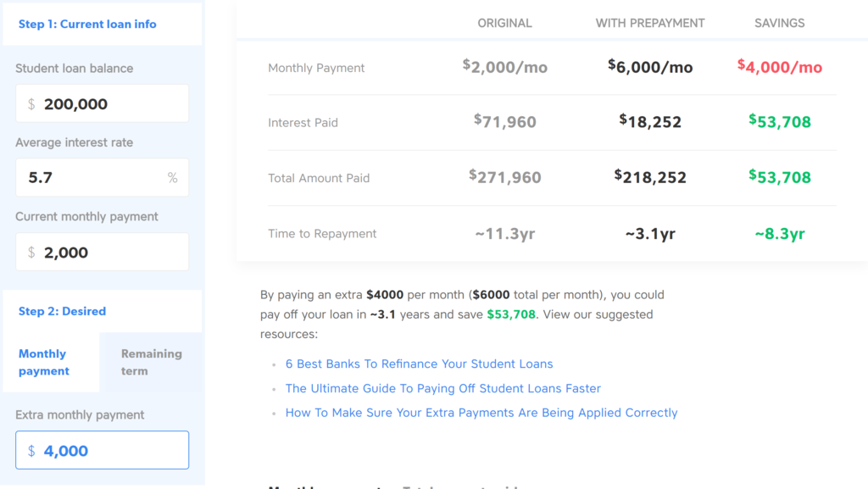Click the ~3.1yr prepayment time in table
This screenshot has height=489, width=868.
650,233
